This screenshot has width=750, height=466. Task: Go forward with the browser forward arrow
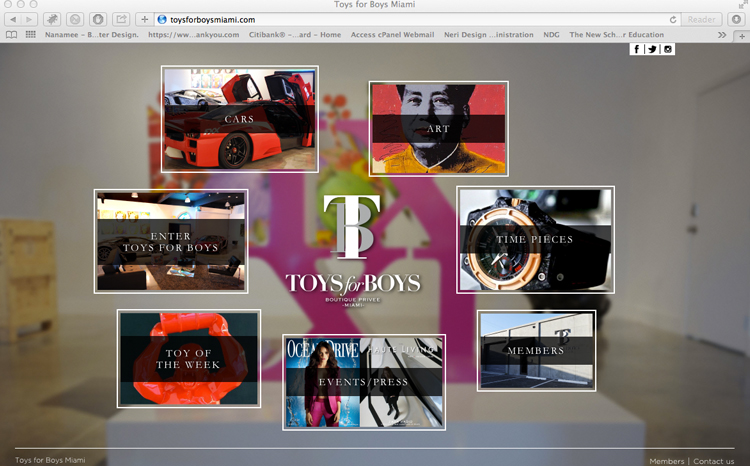click(x=29, y=20)
